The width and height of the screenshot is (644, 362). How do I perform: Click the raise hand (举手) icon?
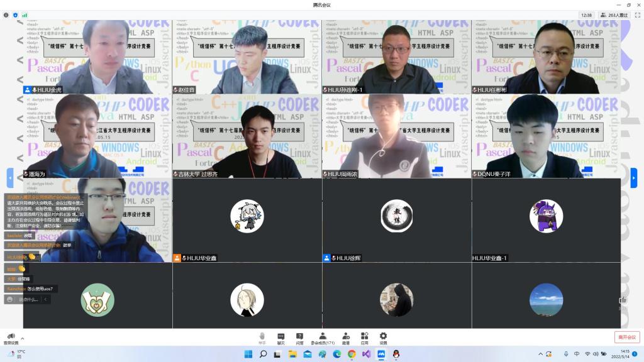(262, 337)
